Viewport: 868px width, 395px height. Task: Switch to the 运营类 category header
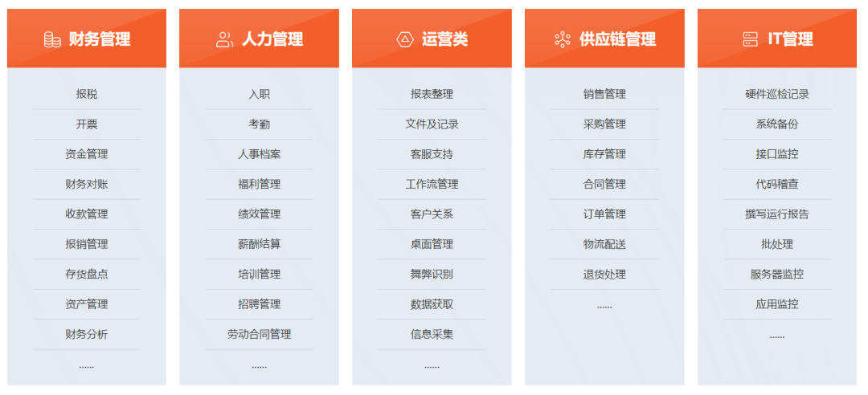[444, 39]
